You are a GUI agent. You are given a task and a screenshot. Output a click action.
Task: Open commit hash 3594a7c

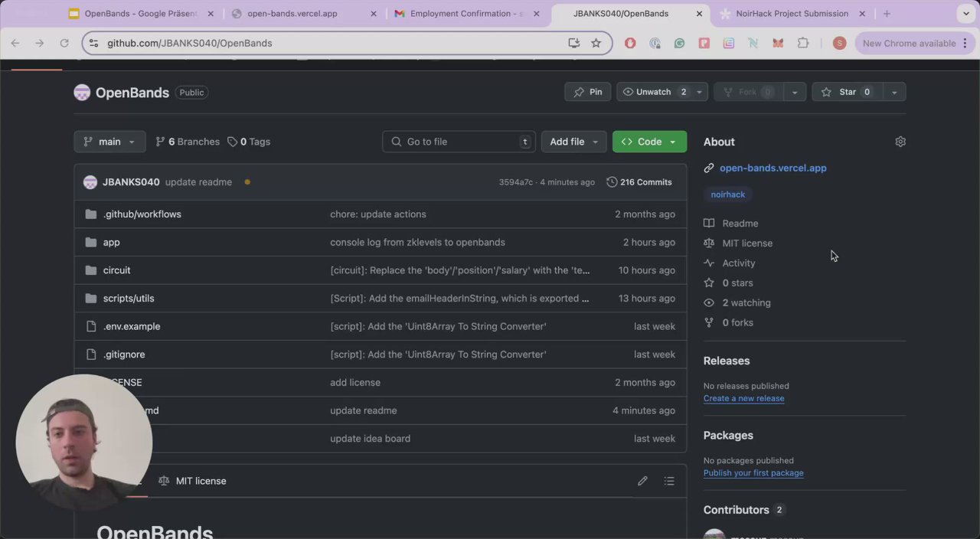[515, 182]
